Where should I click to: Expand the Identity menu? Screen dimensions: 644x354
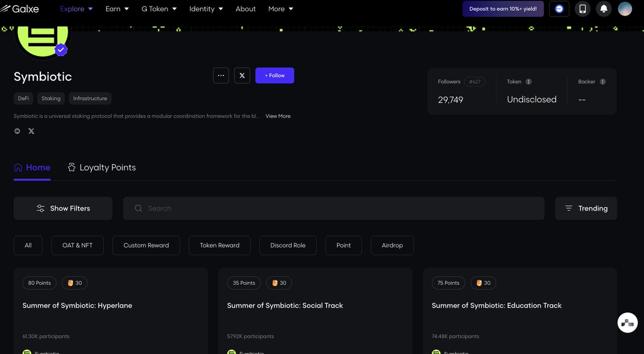206,9
